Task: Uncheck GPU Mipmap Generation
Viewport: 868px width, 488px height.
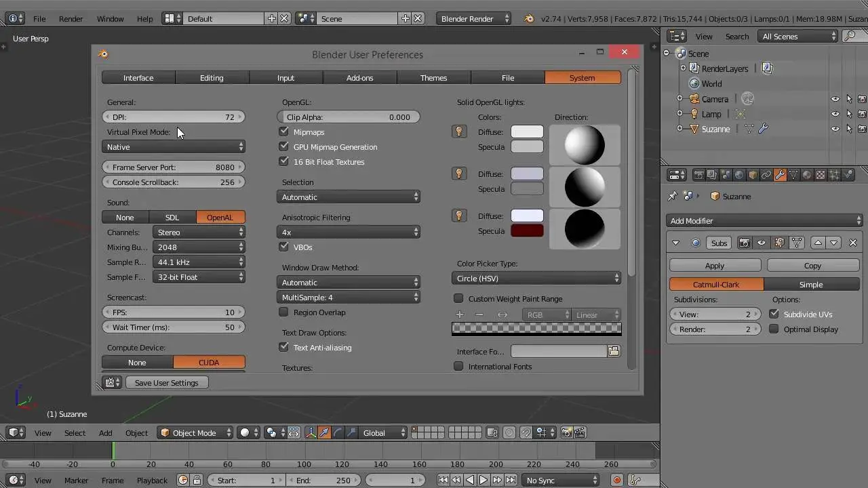Action: click(283, 146)
